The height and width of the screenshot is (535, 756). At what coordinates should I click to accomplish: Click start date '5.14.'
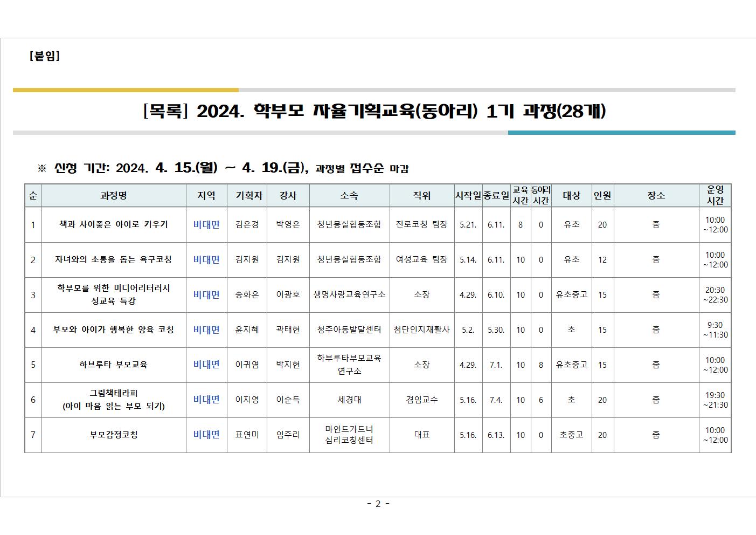tap(468, 260)
